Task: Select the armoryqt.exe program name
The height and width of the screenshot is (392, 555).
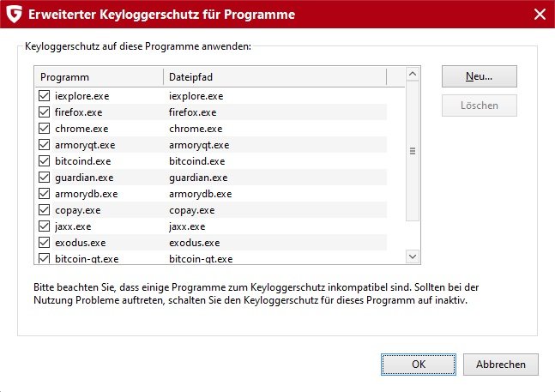Action: point(85,145)
